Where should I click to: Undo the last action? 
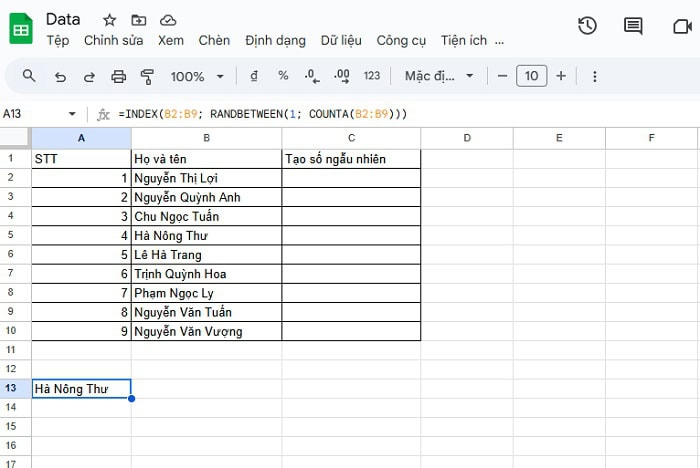click(60, 76)
